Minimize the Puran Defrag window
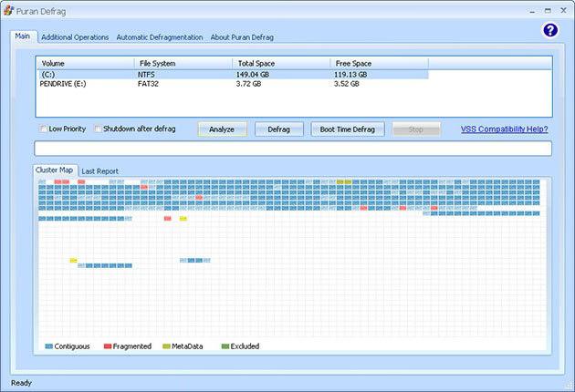Viewport: 575px width, 392px height. click(532, 11)
